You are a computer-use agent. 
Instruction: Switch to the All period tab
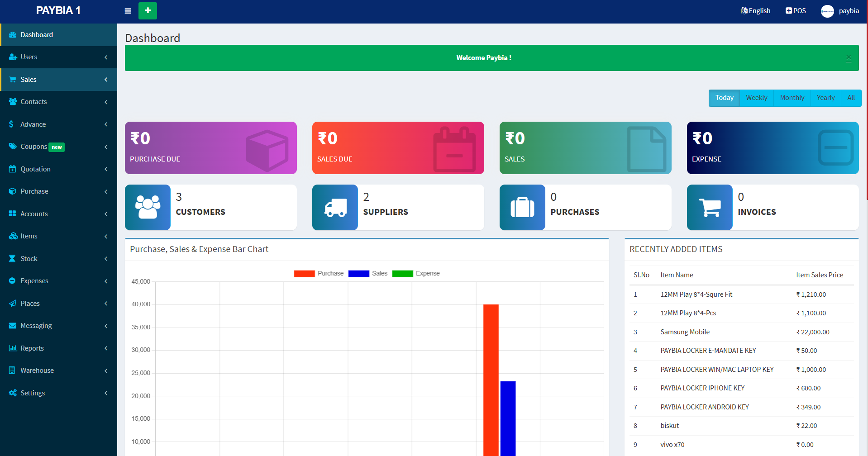click(851, 98)
